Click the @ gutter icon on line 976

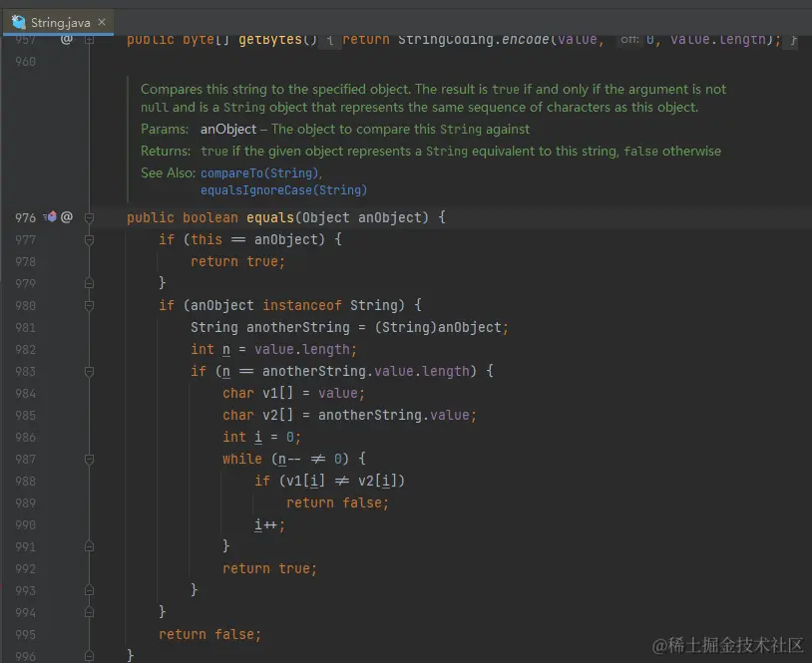click(66, 217)
